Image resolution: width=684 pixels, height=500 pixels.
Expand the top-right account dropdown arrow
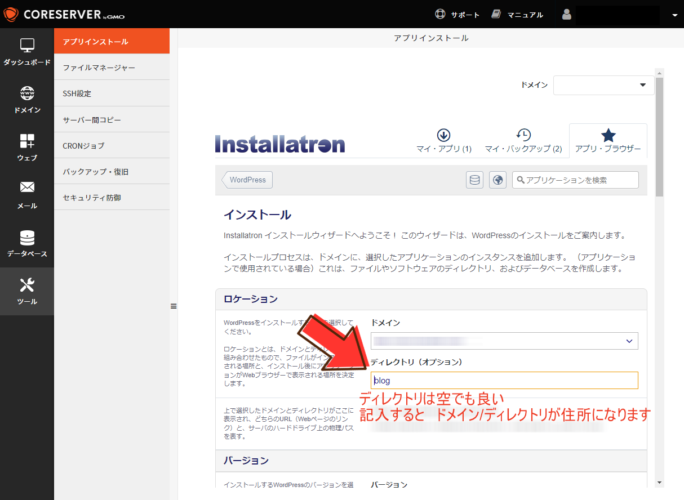click(x=674, y=15)
